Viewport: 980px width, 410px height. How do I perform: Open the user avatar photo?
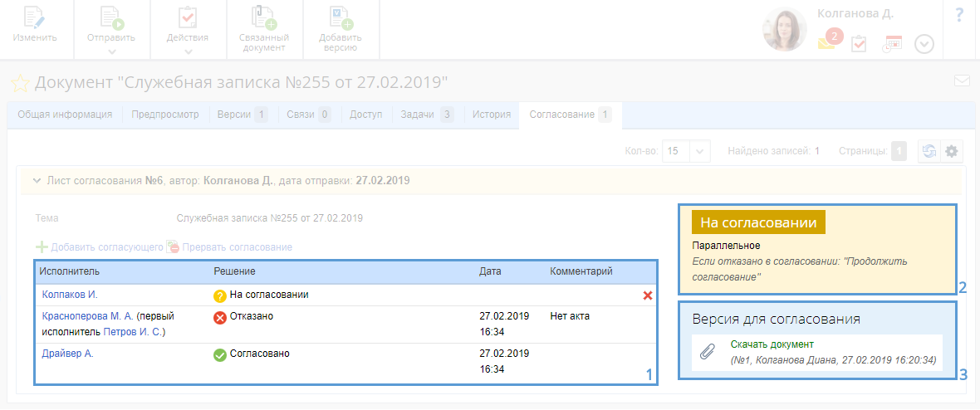pos(784,29)
